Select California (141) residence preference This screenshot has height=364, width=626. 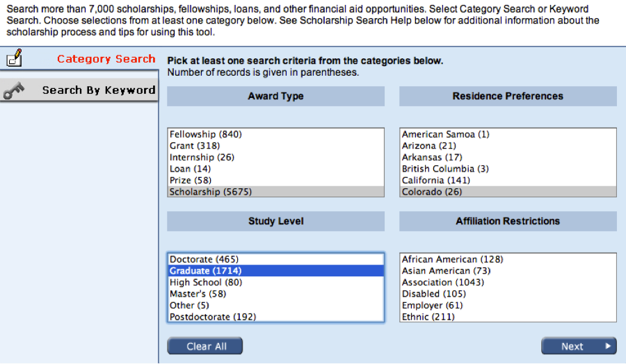pos(436,181)
